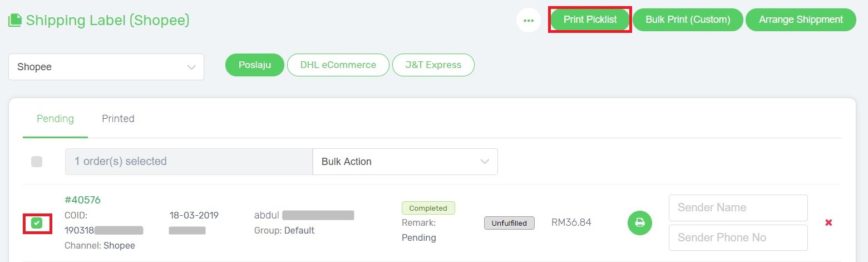Click the Shipping Label document icon
Viewport: 868px width, 262px height.
(x=15, y=21)
